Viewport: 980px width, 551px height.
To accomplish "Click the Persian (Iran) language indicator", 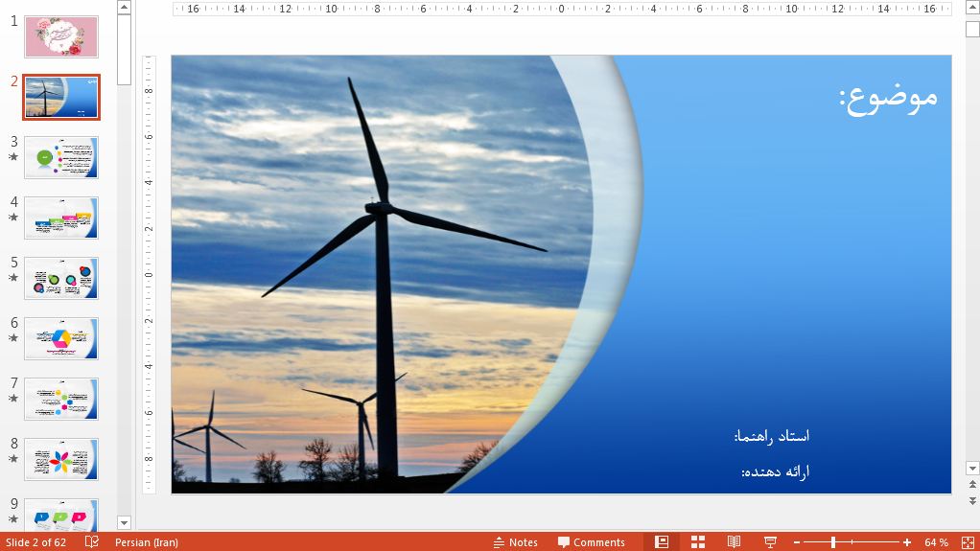I will point(147,542).
